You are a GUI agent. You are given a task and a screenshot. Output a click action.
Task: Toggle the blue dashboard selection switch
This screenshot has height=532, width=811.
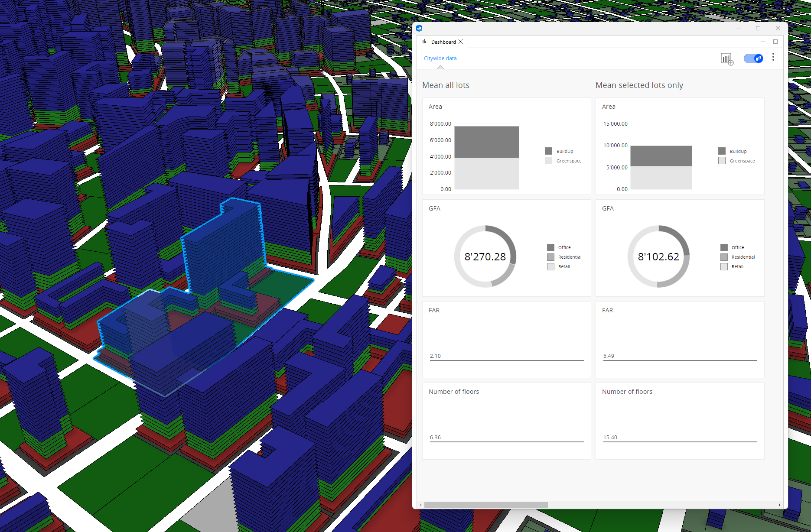(x=753, y=58)
